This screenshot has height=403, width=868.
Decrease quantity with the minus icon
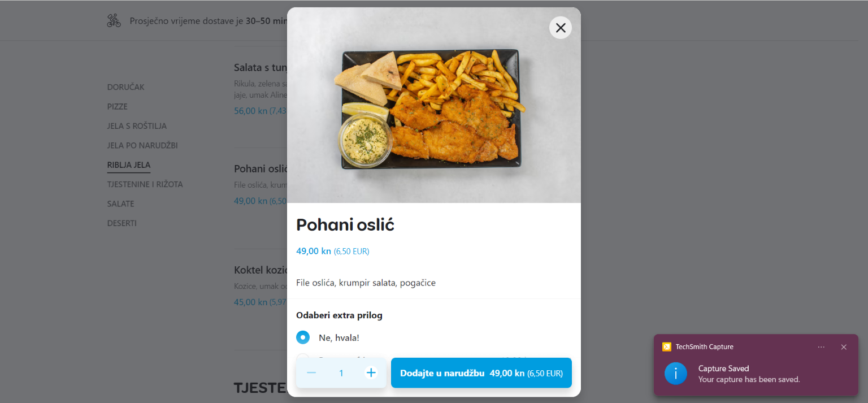tap(311, 372)
